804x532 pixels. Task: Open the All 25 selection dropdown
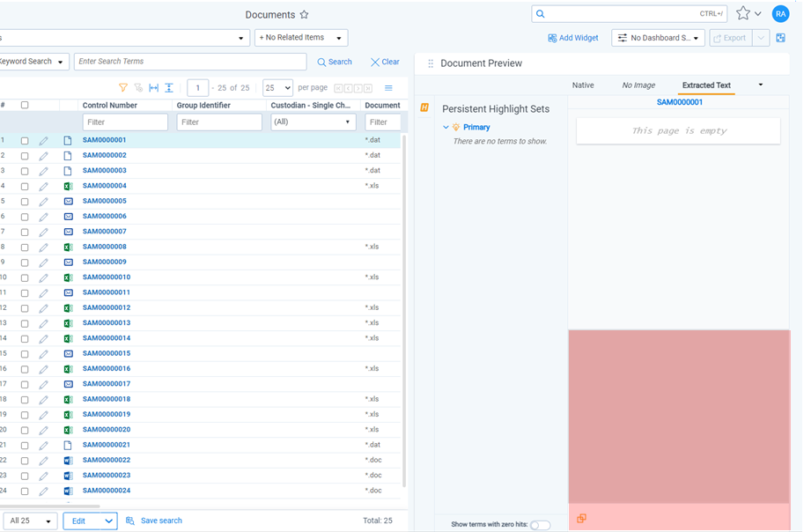30,521
